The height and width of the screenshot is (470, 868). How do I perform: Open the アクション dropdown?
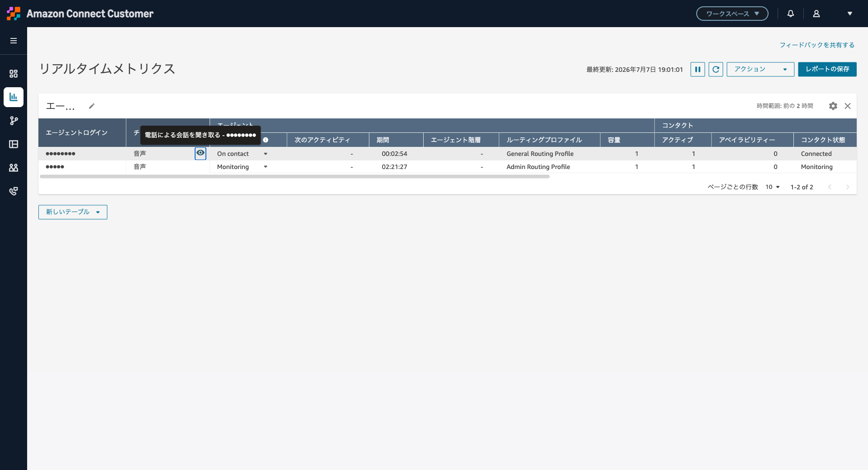tap(760, 69)
